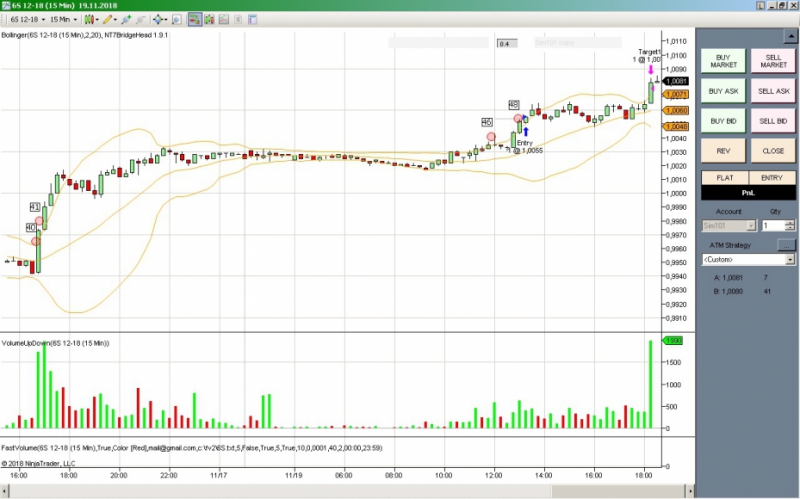Screen dimensions: 800x499
Task: Click the BUY ASK button
Action: click(x=723, y=91)
